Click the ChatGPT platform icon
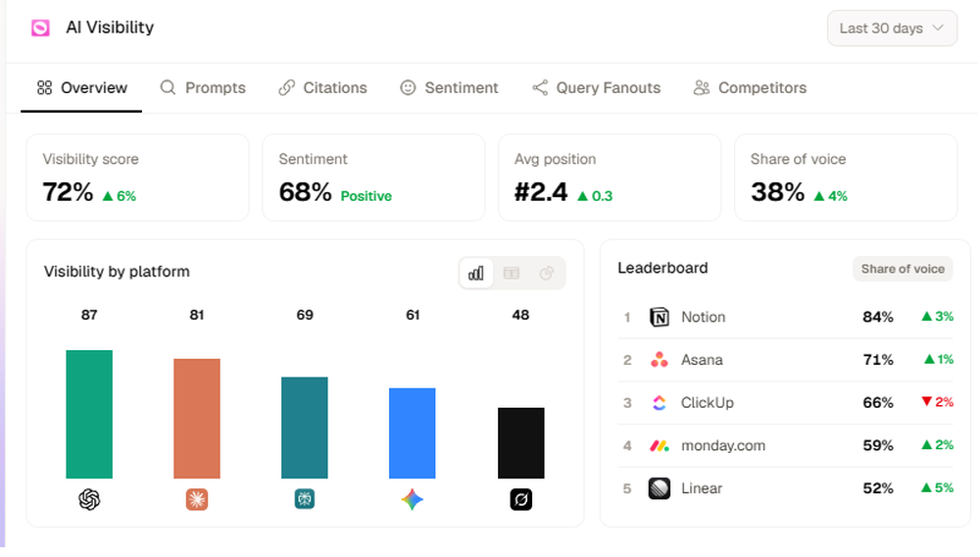Image resolution: width=980 pixels, height=557 pixels. coord(89,499)
